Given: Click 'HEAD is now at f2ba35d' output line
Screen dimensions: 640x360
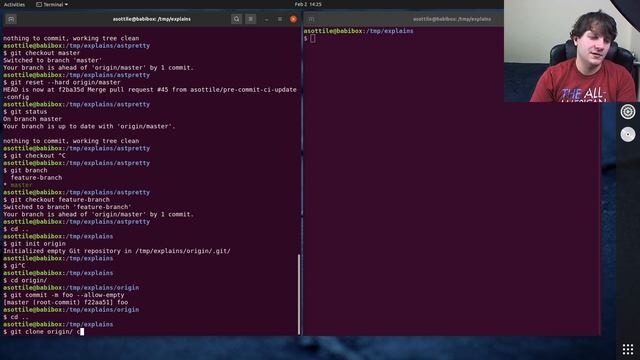Looking at the screenshot, I should tap(150, 93).
